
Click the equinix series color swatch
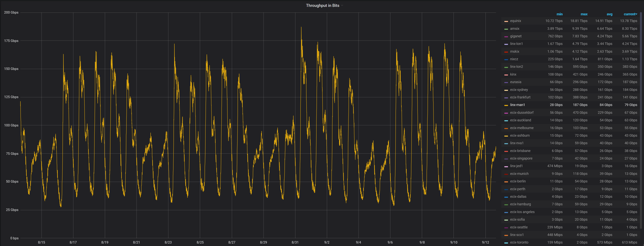[x=506, y=21]
